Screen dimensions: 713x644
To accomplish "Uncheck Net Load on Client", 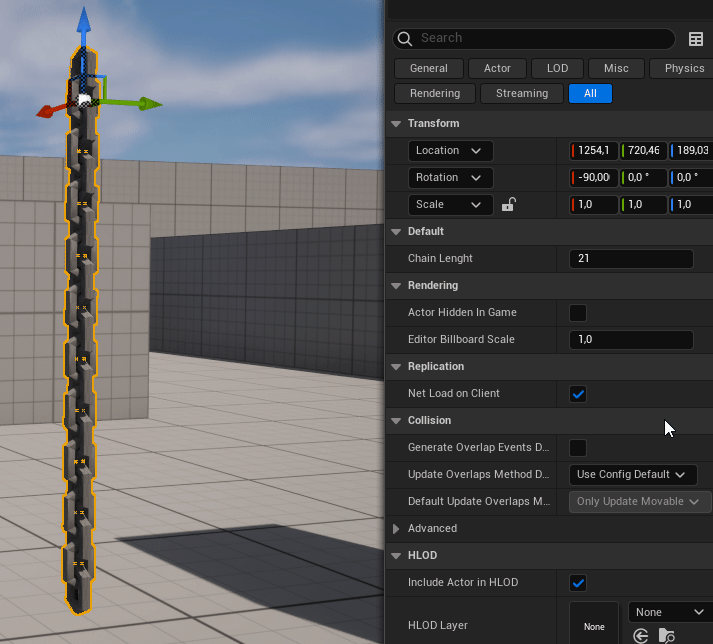I will click(578, 394).
